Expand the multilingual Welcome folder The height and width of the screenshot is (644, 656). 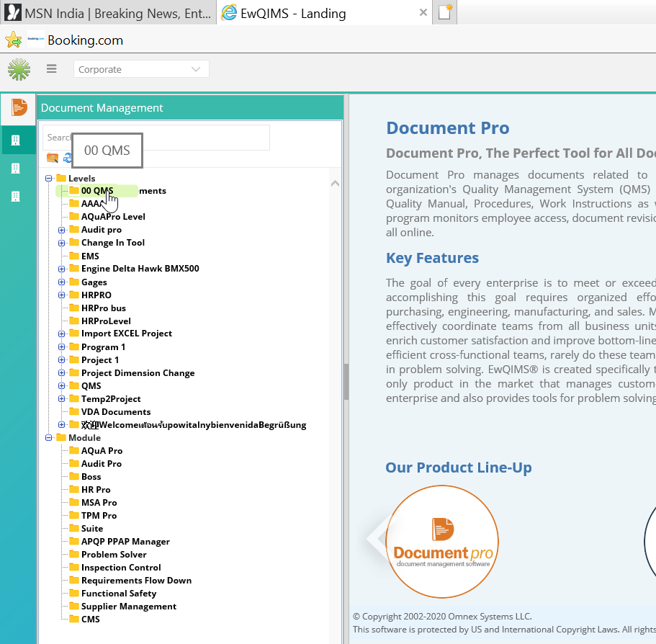coord(61,425)
